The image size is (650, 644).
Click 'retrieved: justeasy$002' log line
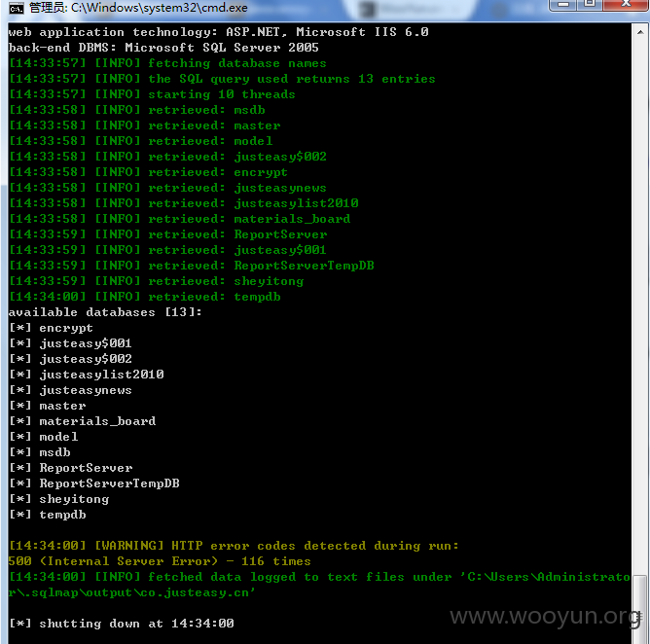[167, 157]
